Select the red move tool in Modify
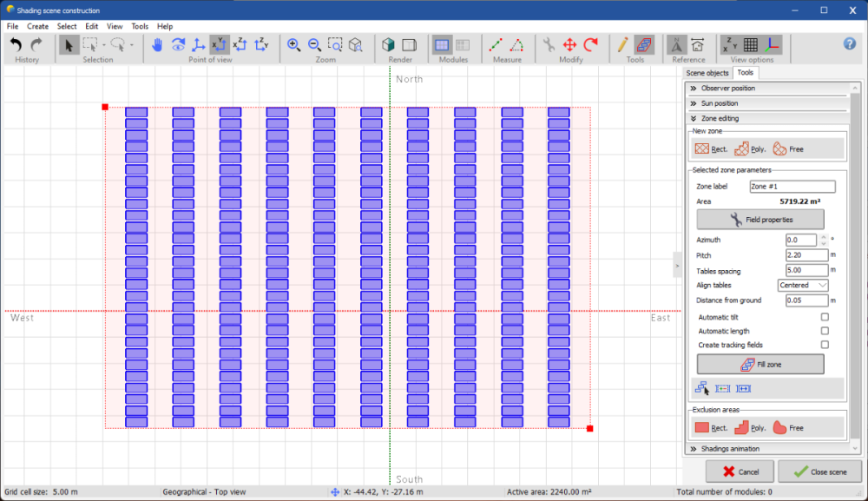This screenshot has height=501, width=868. pyautogui.click(x=570, y=45)
